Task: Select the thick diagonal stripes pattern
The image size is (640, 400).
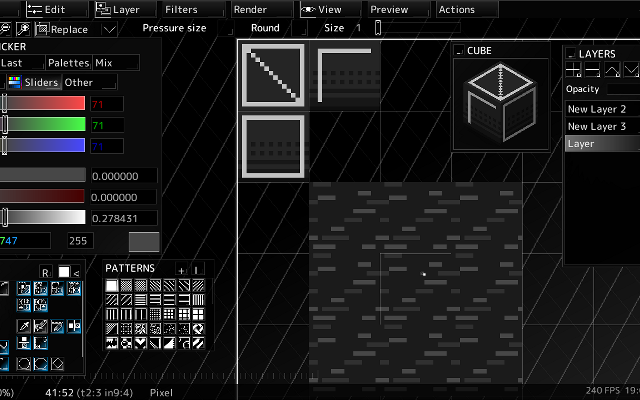Action: tap(198, 343)
